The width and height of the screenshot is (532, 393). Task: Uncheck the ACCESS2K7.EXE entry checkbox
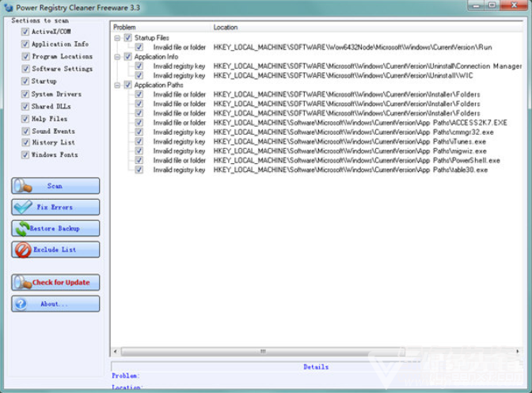click(x=139, y=123)
